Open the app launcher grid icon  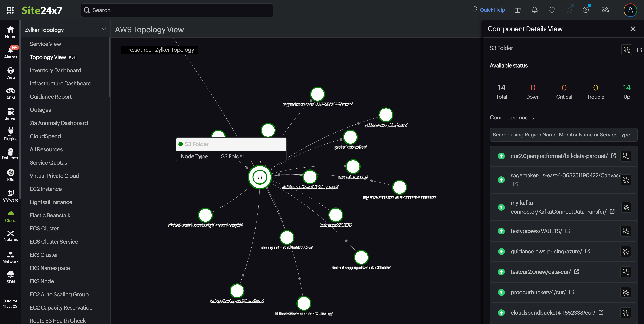coord(10,10)
